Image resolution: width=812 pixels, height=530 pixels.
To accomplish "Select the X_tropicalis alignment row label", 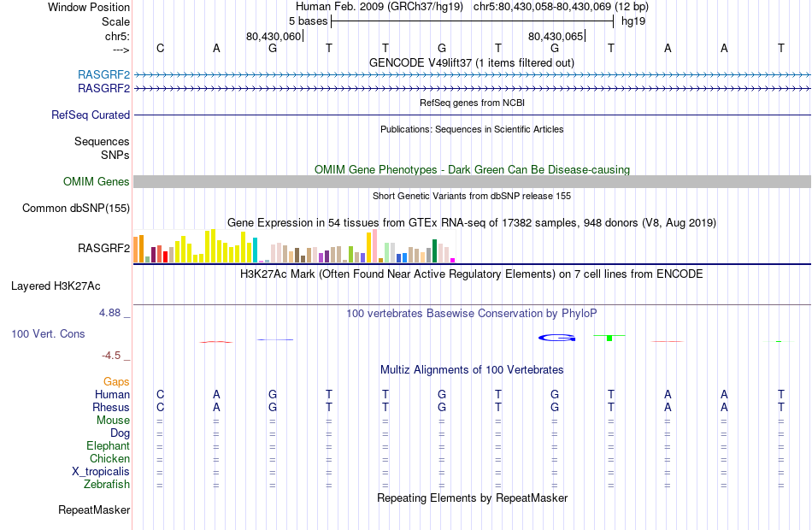I will coord(101,472).
